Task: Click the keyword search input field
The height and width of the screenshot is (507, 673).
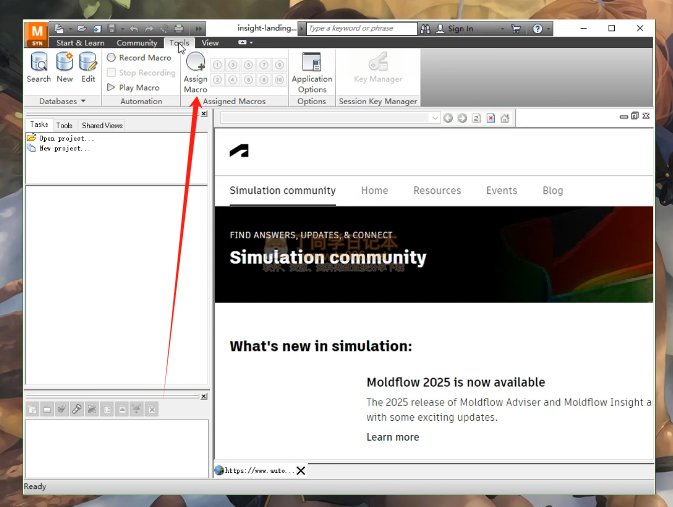Action: (360, 29)
